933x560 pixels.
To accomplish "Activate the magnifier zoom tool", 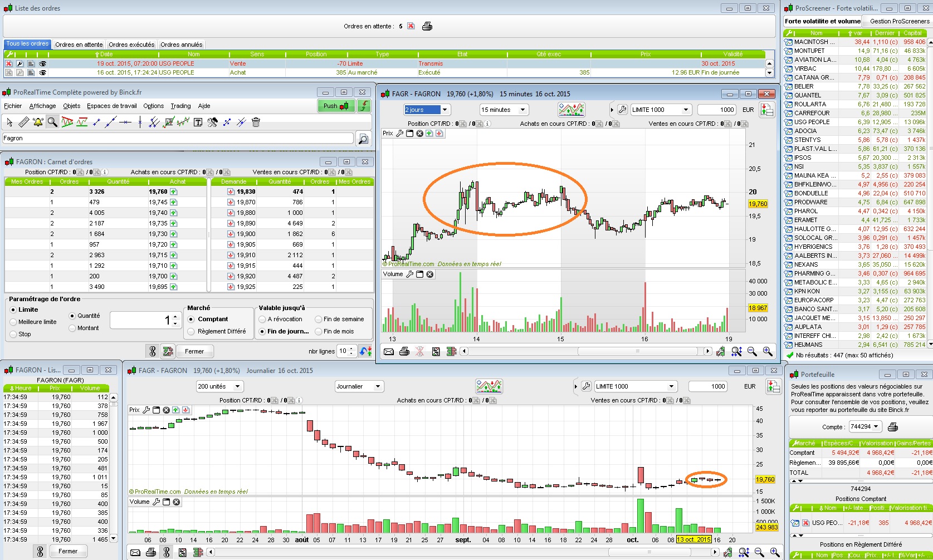I will click(x=52, y=122).
